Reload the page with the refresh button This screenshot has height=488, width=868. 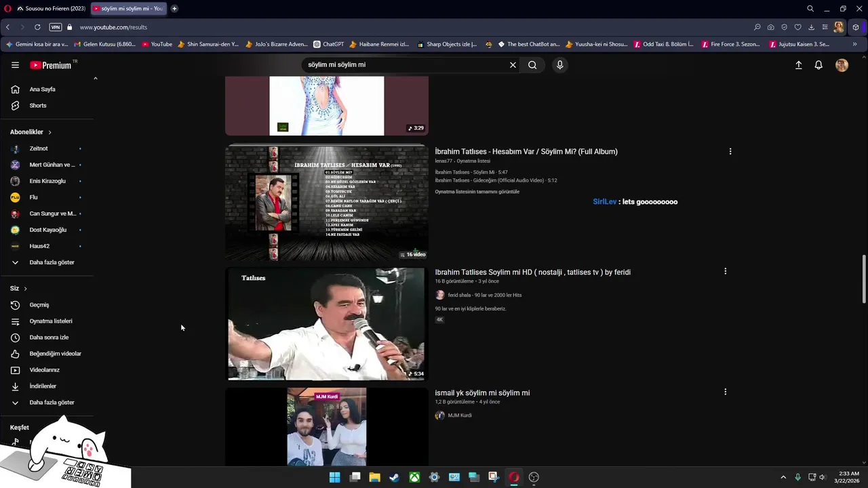pos(37,27)
